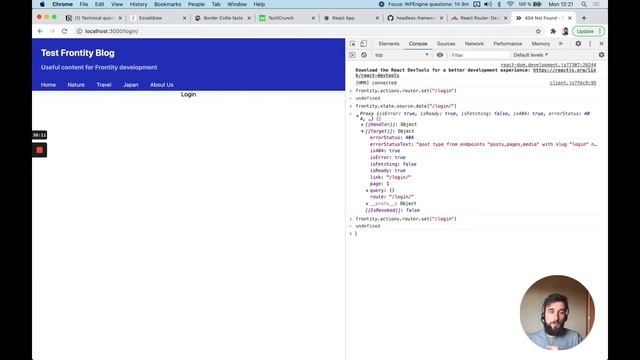Open the Default levels dropdown
This screenshot has width=640, height=360.
click(x=531, y=55)
